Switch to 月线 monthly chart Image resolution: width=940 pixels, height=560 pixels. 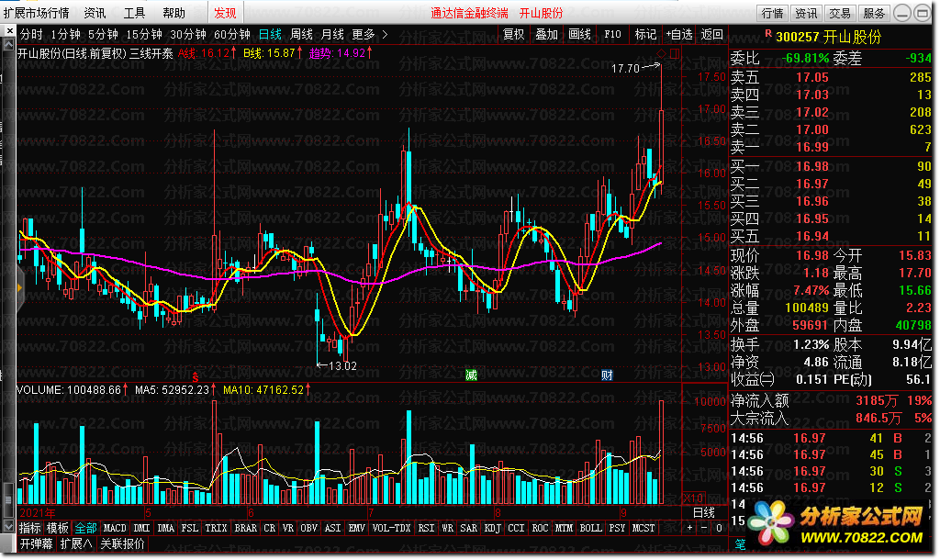[x=332, y=34]
